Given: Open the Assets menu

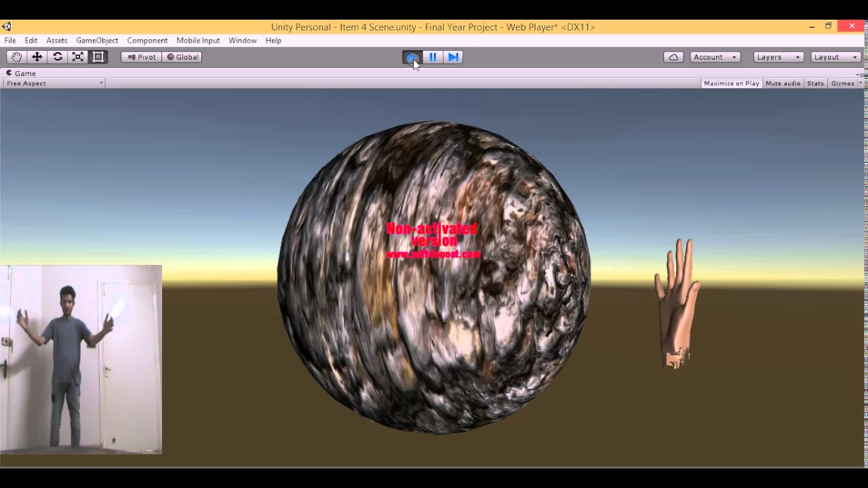Looking at the screenshot, I should (57, 41).
